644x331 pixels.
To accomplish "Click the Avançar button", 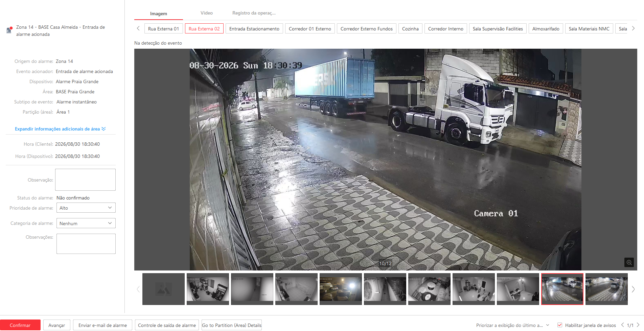I will click(x=57, y=325).
